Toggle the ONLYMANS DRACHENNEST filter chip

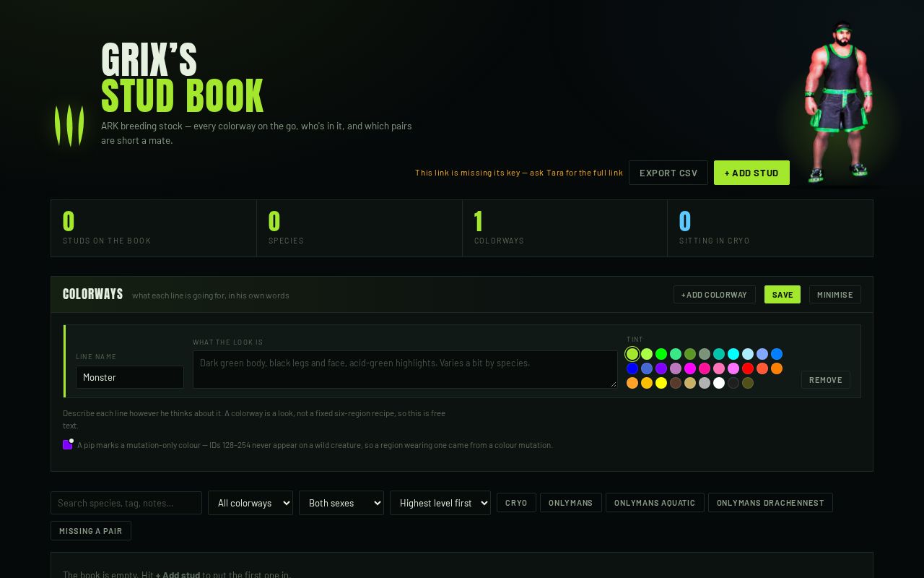coord(770,503)
